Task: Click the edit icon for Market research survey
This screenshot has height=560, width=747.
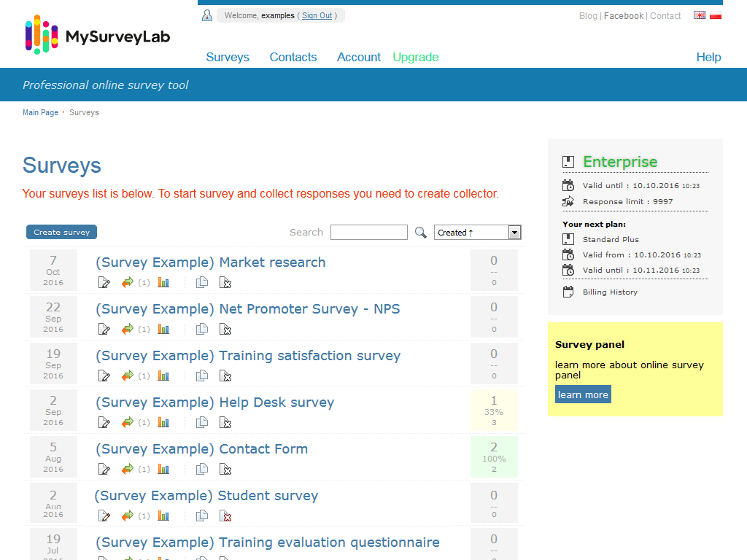Action: tap(104, 283)
